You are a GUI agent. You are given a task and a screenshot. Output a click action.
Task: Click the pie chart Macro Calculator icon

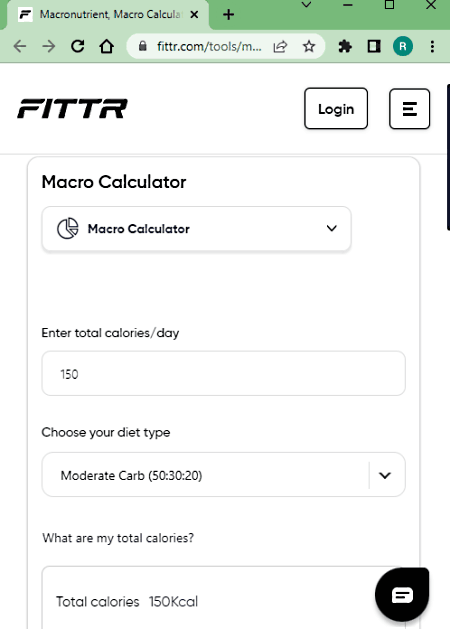click(67, 229)
